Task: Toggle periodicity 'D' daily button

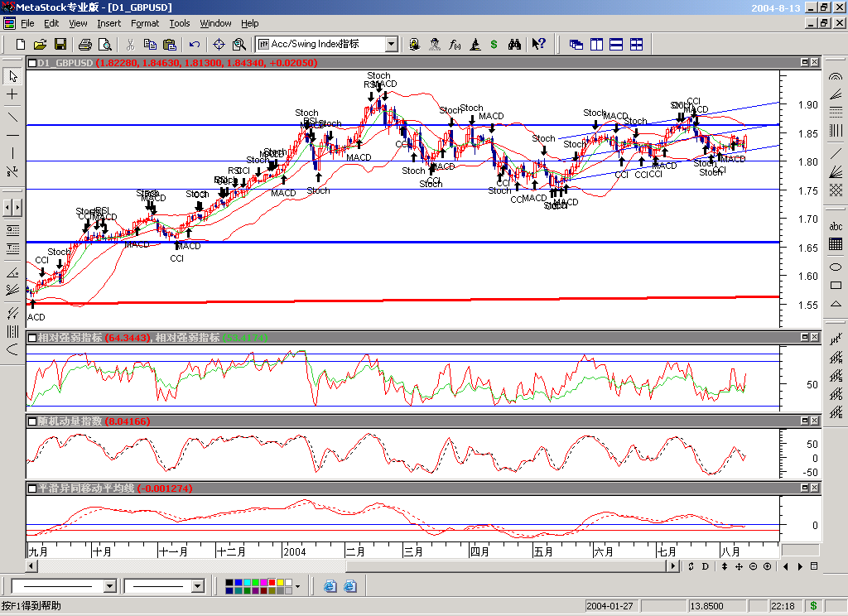Action: [x=705, y=566]
